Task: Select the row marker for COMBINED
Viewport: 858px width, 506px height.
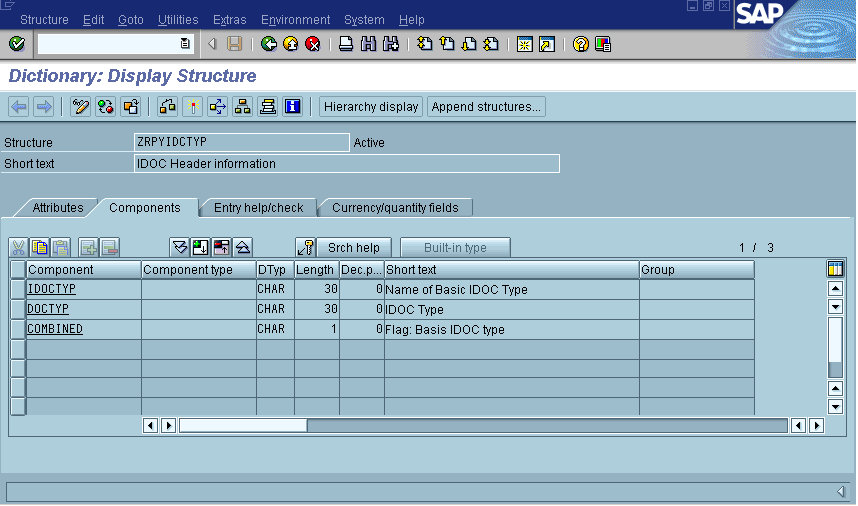Action: 18,329
